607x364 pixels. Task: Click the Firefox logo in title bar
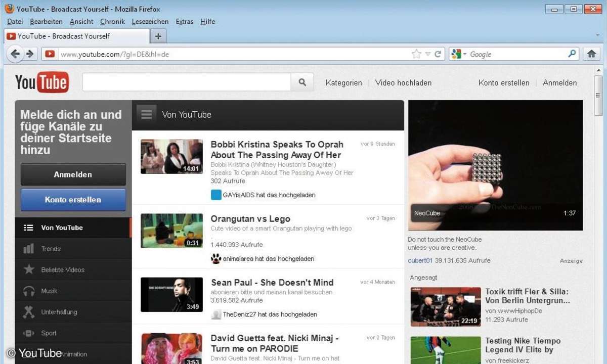coord(9,8)
